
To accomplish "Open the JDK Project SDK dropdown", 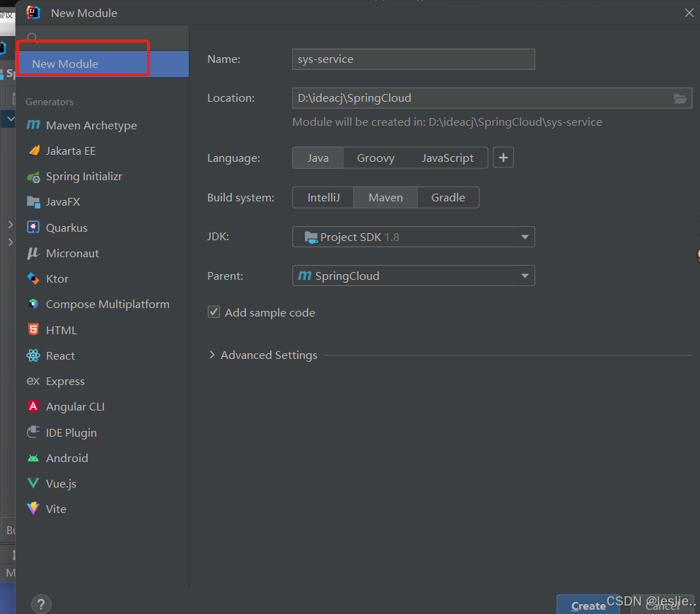I will tap(414, 237).
